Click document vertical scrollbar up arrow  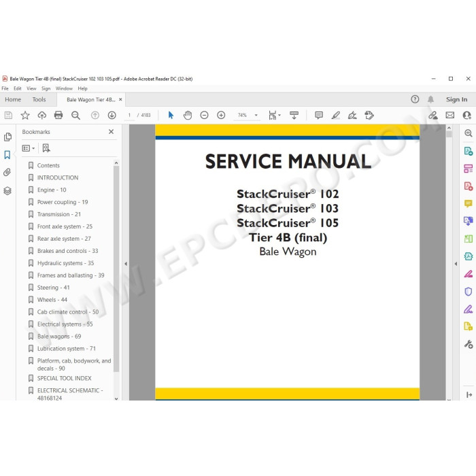coord(449,128)
